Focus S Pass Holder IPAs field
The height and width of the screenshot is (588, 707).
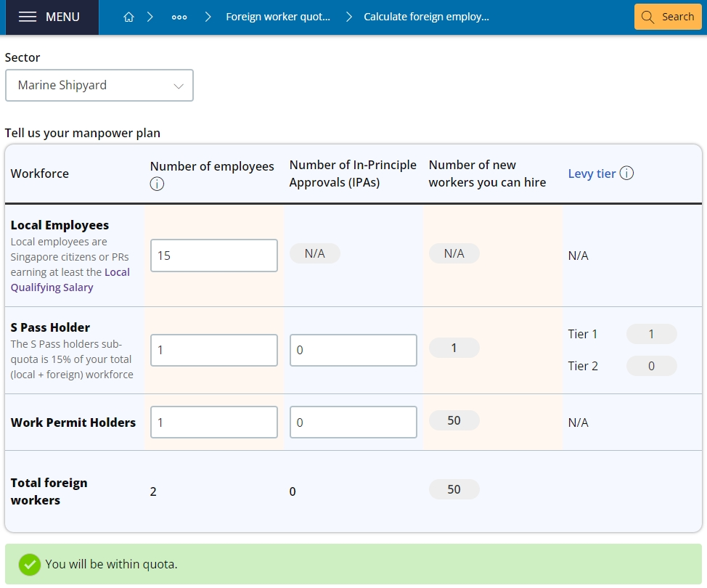tap(353, 351)
